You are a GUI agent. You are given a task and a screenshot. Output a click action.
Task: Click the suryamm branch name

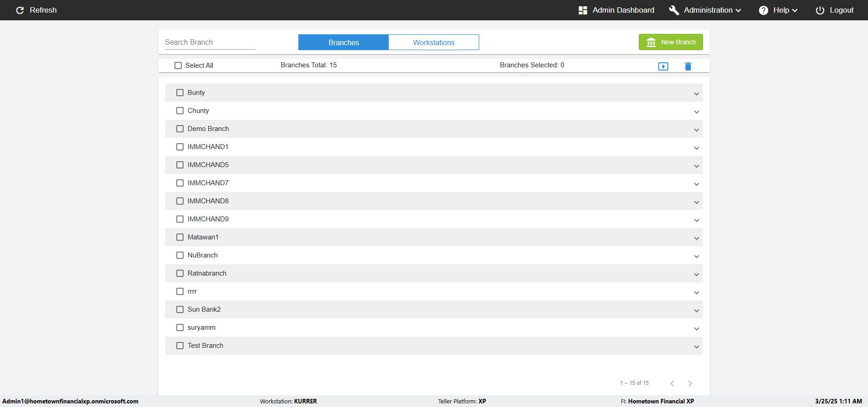[201, 327]
